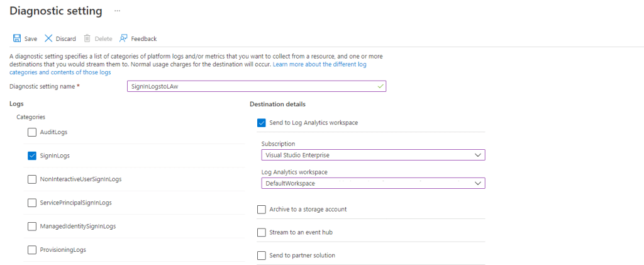Tick NonInteractiveUserSignInLogs checkbox
This screenshot has width=644, height=265.
pyautogui.click(x=32, y=179)
